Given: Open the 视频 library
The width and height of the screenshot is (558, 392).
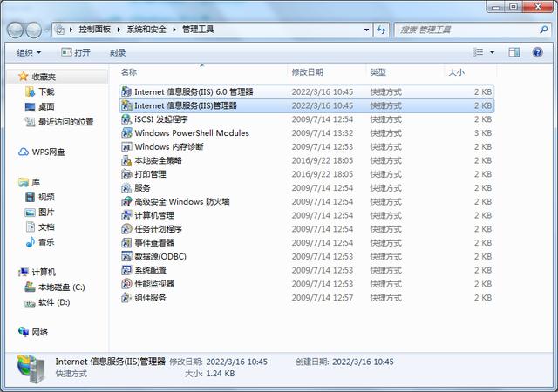Looking at the screenshot, I should [x=39, y=197].
